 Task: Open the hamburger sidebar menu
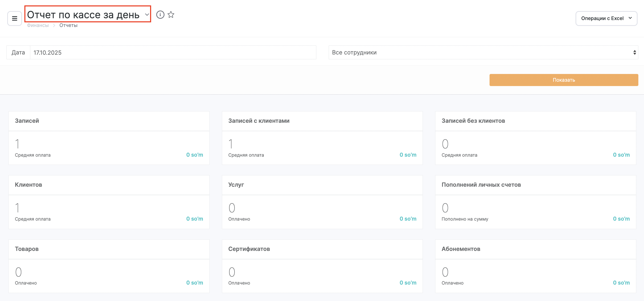(x=15, y=18)
